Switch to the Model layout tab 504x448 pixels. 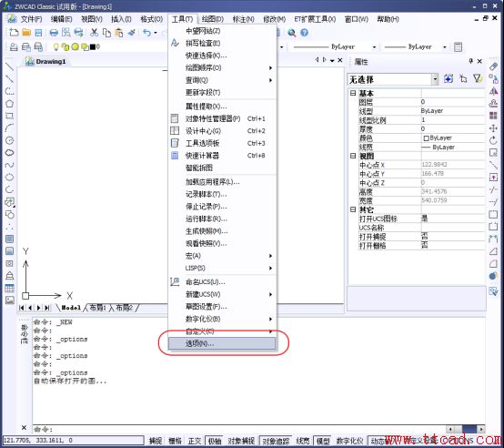point(71,308)
